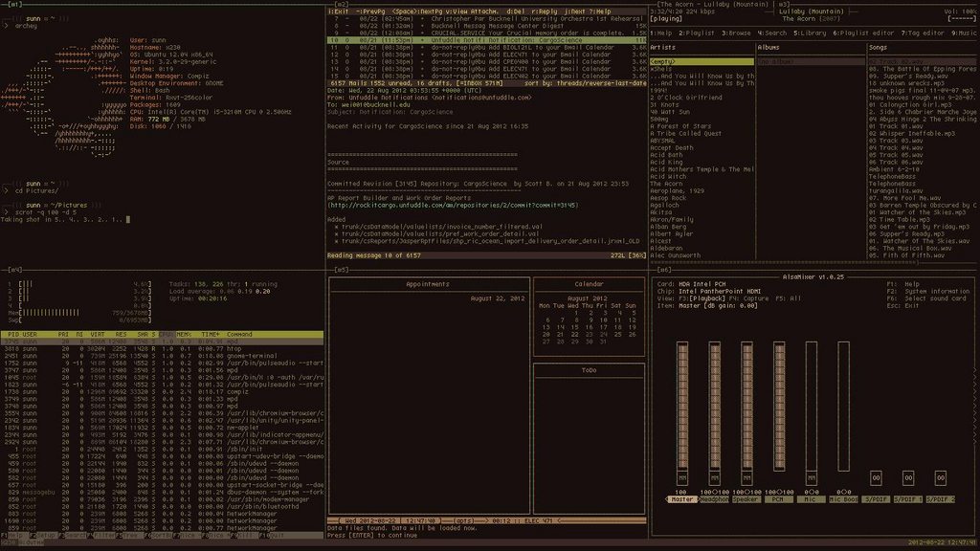Select the nm-applet process row
Screen dimensions: 980x551
pyautogui.click(x=162, y=428)
